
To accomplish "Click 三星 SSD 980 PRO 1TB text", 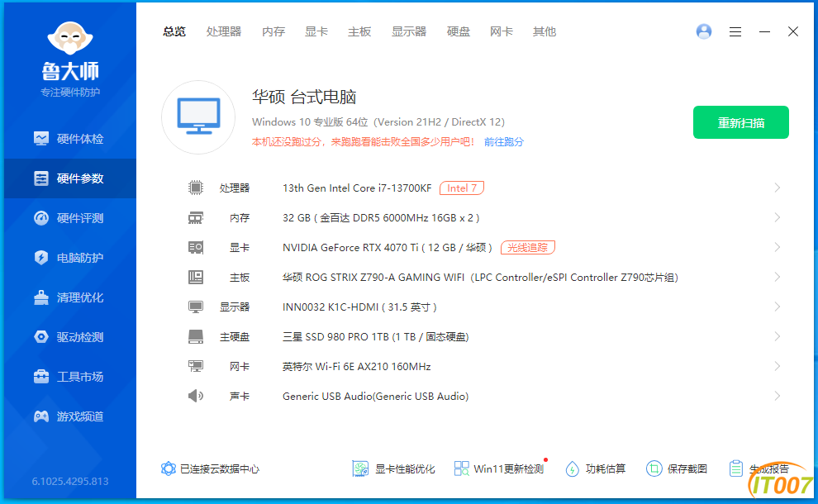I will coord(376,336).
